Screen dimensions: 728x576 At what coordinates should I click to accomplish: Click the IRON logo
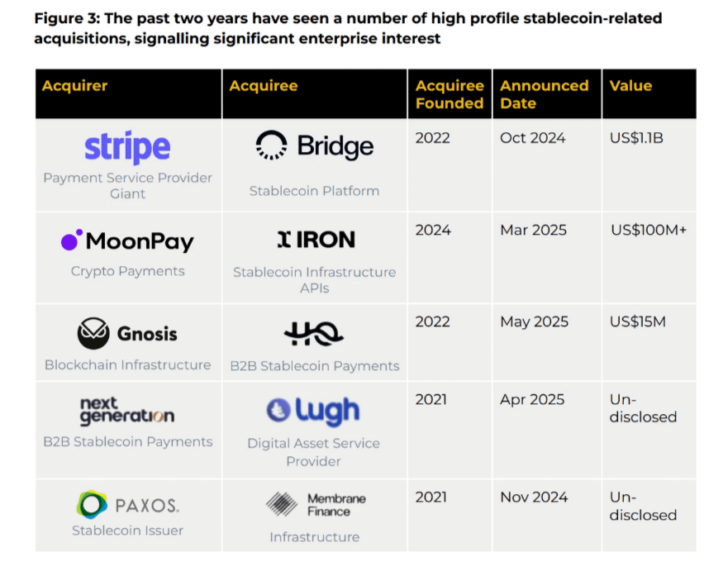316,240
